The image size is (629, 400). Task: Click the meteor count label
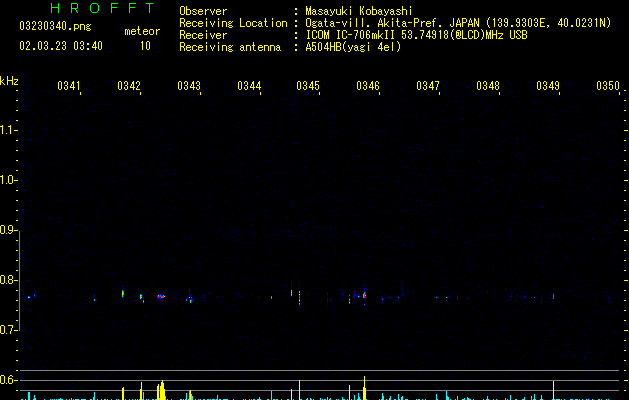[142, 31]
